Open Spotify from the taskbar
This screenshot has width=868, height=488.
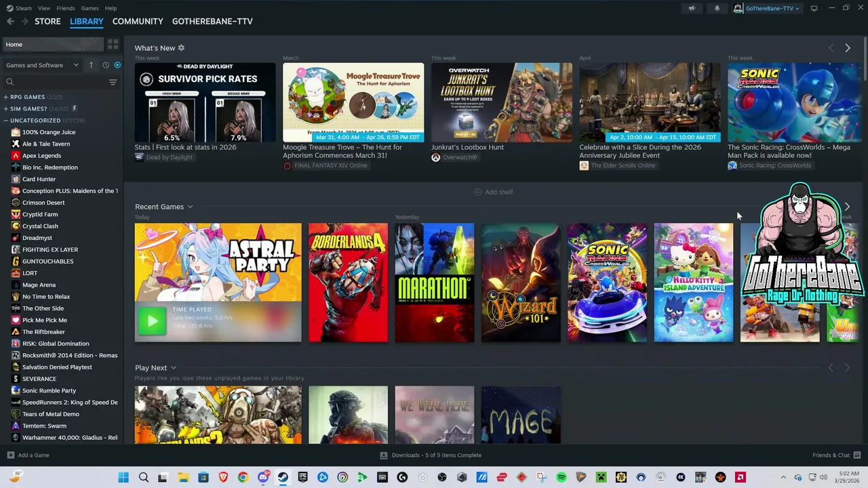[x=561, y=477]
